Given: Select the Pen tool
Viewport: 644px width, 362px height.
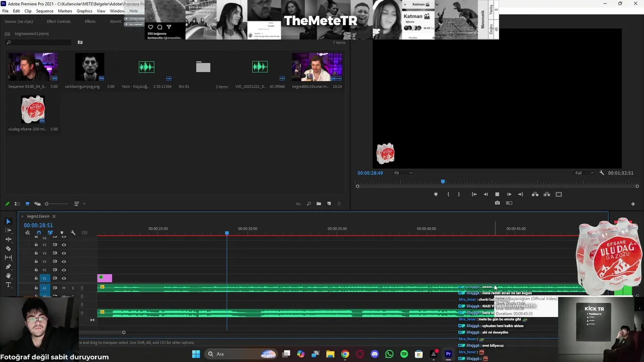Looking at the screenshot, I should point(8,266).
